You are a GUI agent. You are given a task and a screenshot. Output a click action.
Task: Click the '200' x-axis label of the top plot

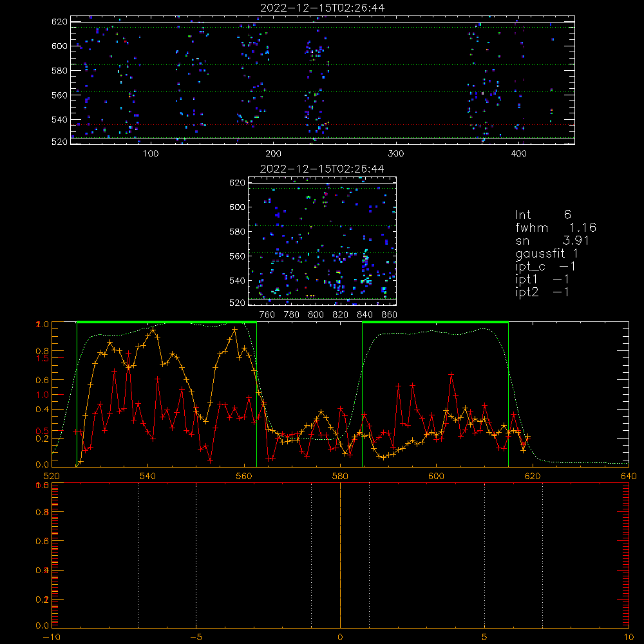click(x=273, y=154)
